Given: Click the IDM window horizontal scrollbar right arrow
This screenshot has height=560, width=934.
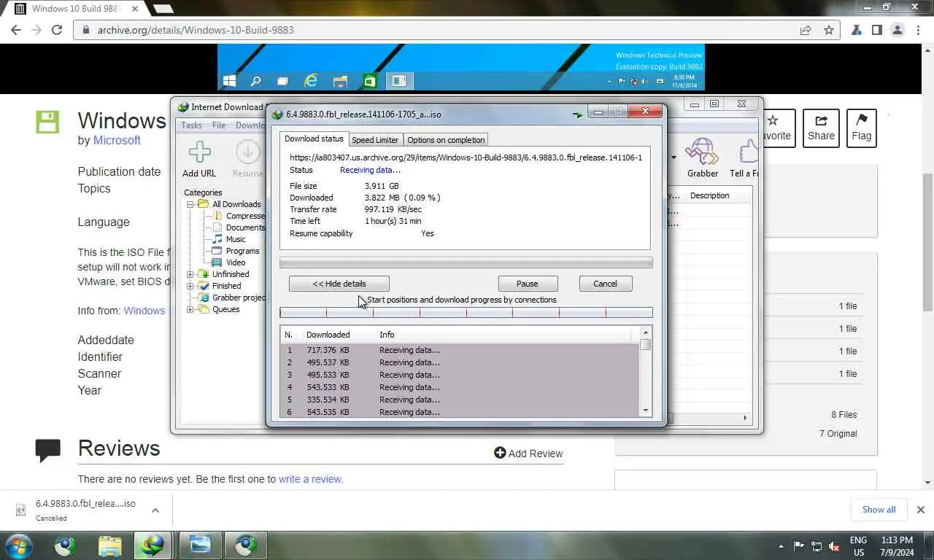Looking at the screenshot, I should (745, 418).
